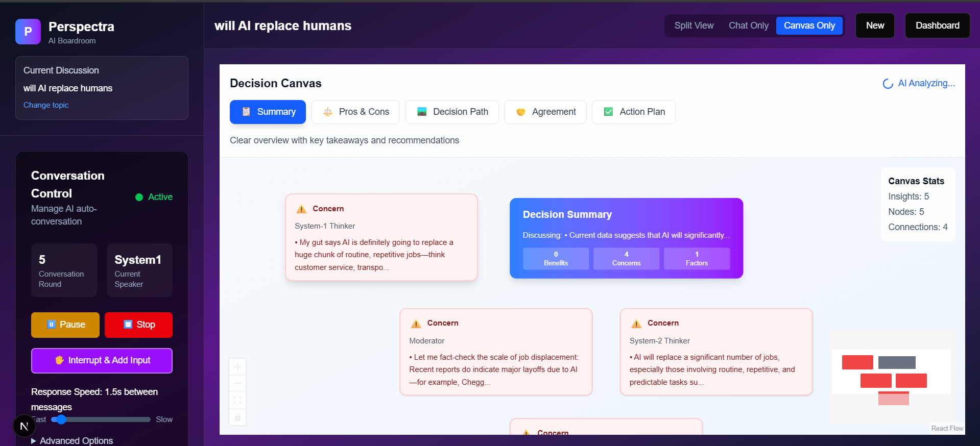
Task: Select the System-1 Thinker concern card
Action: pyautogui.click(x=381, y=237)
